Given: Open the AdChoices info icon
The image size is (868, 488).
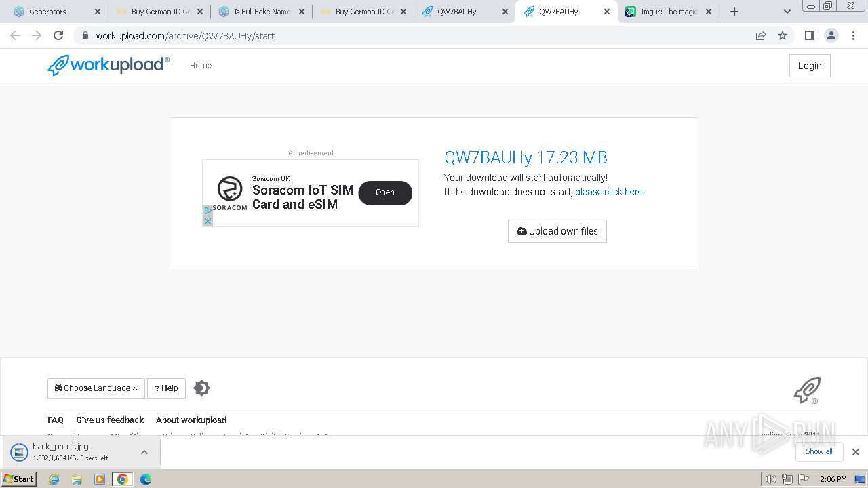Looking at the screenshot, I should 208,211.
